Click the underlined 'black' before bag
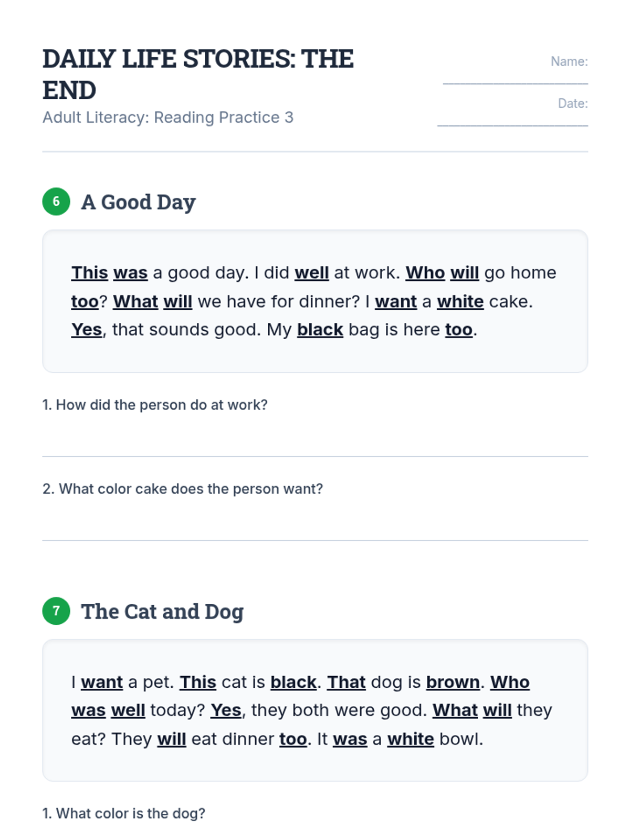Image resolution: width=630 pixels, height=840 pixels. coord(320,330)
